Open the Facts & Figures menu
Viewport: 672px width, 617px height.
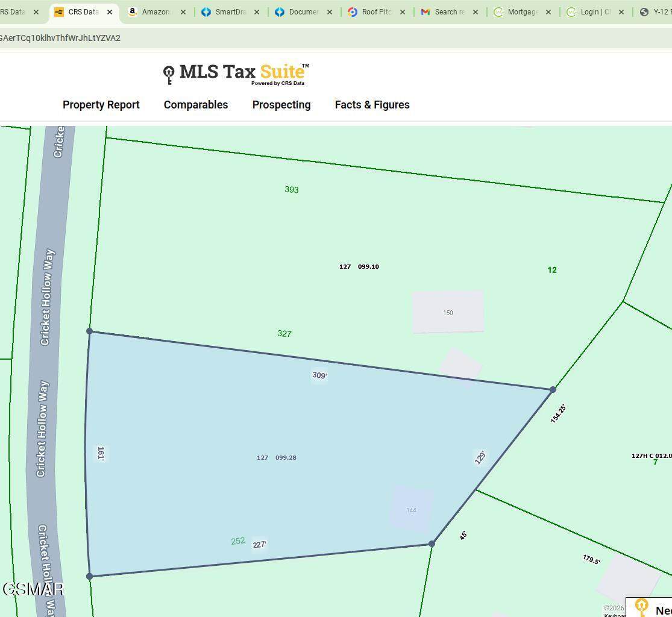pos(372,105)
